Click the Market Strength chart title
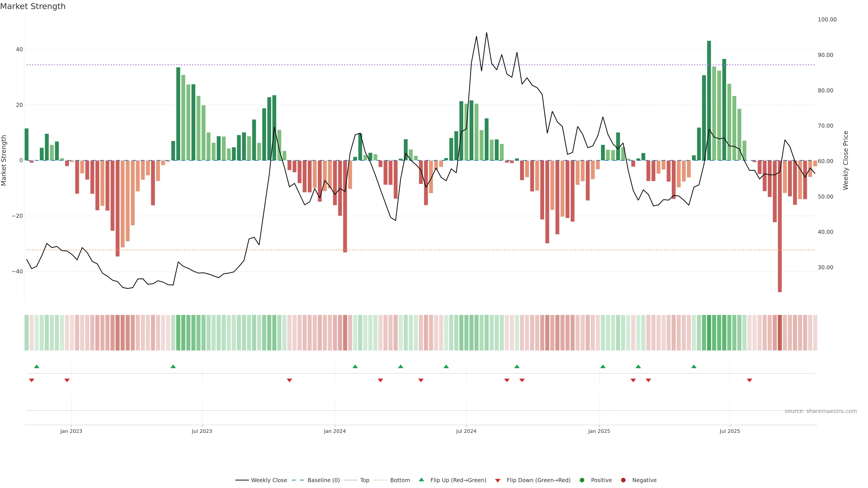Image resolution: width=868 pixels, height=488 pixels. click(33, 6)
